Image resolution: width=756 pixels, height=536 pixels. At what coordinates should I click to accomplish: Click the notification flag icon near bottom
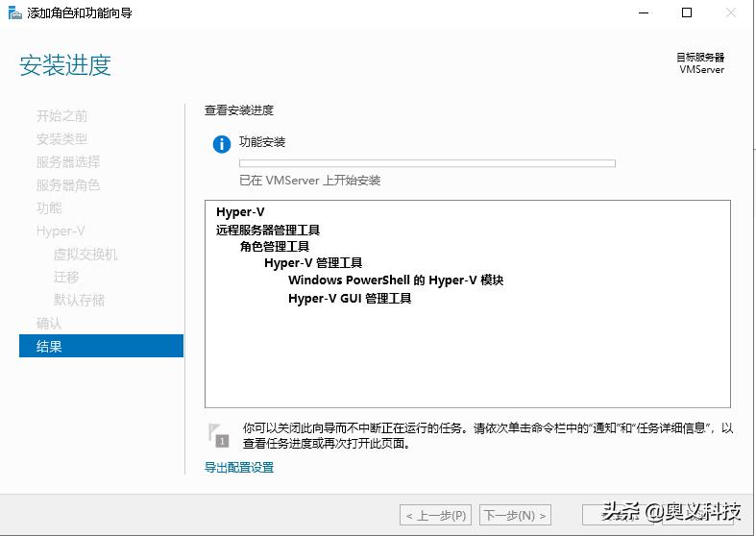(218, 435)
